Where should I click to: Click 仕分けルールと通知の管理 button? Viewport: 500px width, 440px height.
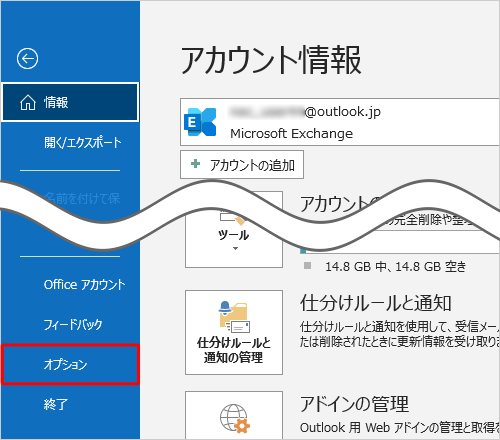[x=234, y=332]
